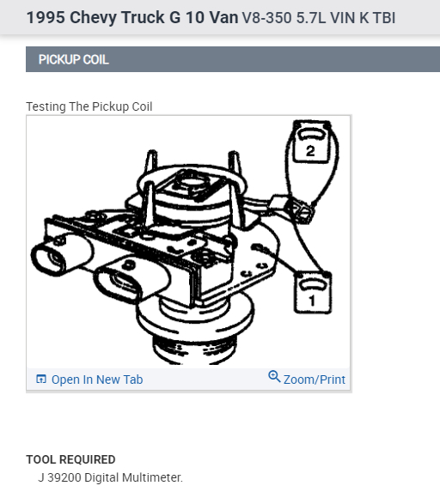Select the Zoom/Print link text
Image resolution: width=440 pixels, height=504 pixels.
315,380
